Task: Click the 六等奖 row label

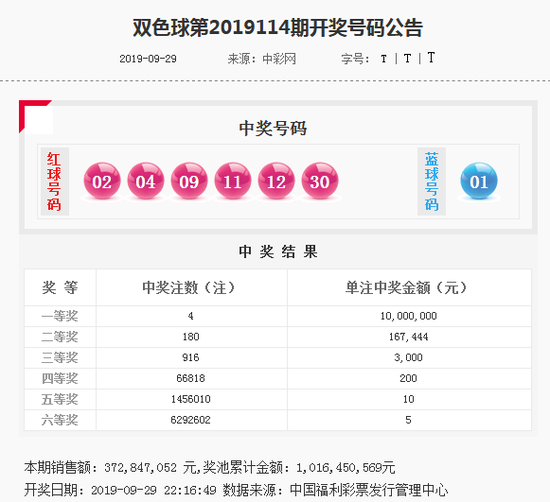Action: (x=60, y=420)
